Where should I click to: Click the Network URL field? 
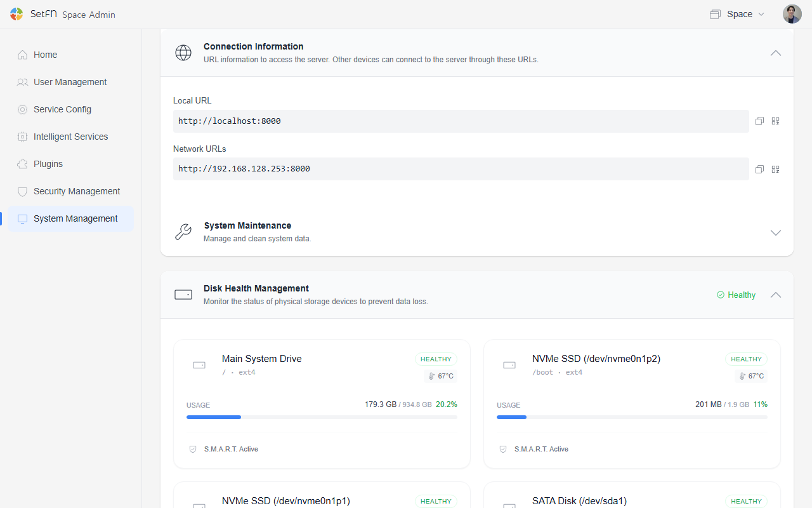(461, 170)
